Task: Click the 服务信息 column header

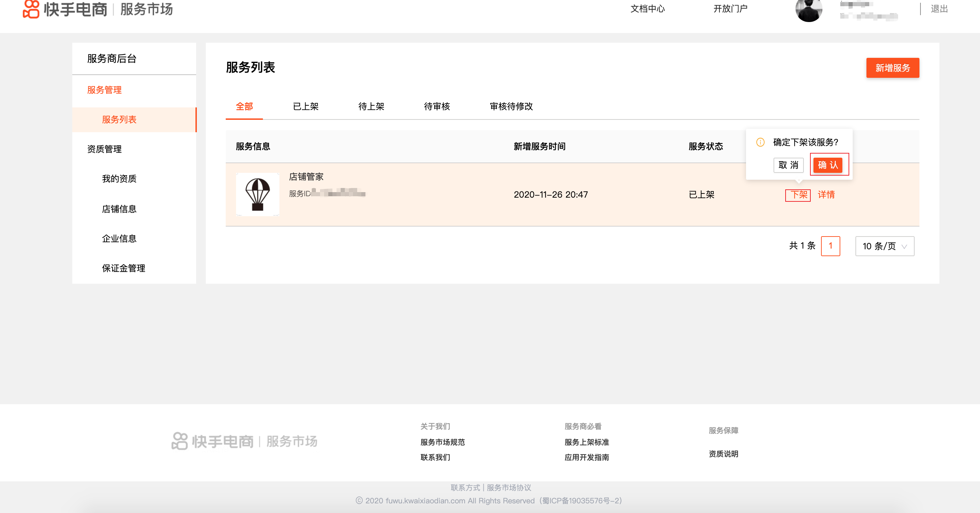Action: [x=253, y=147]
